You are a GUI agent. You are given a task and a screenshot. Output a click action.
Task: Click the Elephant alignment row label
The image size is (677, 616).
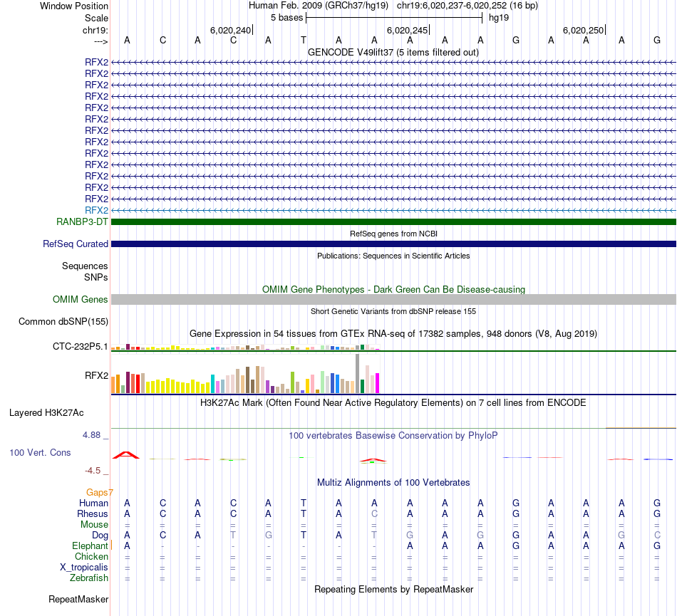coord(90,545)
